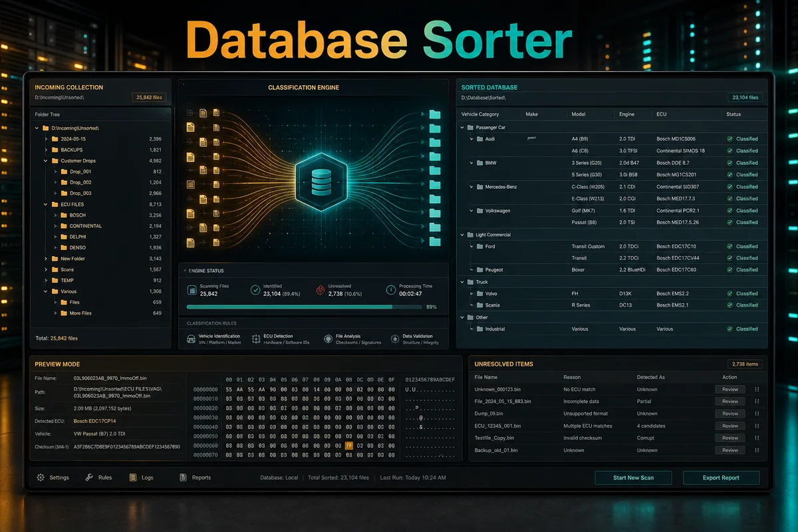Open row options for Dump_09.bin
The width and height of the screenshot is (798, 532).
pos(757,414)
